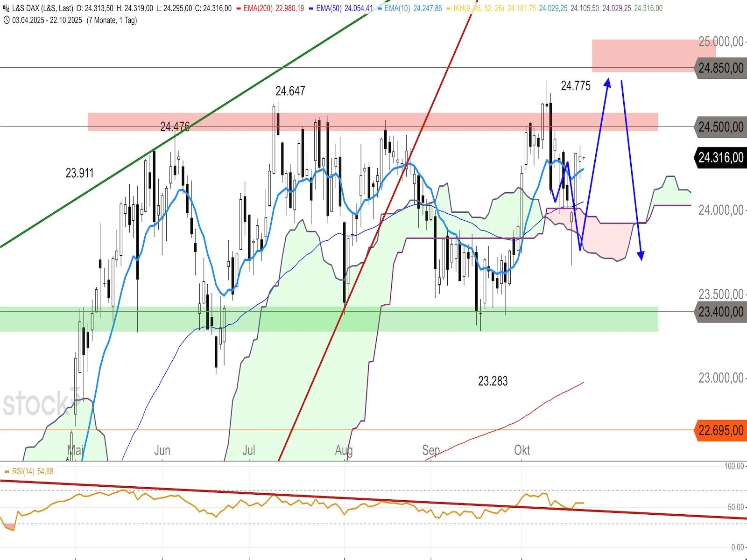Viewport: 747px width, 560px height.
Task: Select the 24.775 high annotation
Action: [575, 86]
